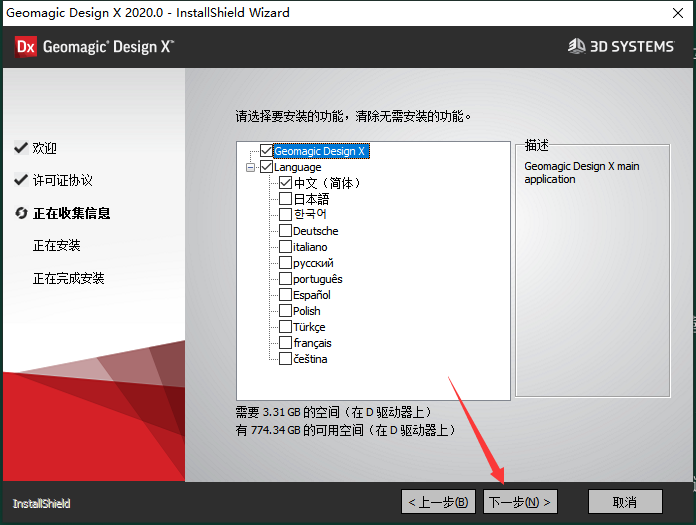Toggle the Language group checkbox

pyautogui.click(x=266, y=167)
